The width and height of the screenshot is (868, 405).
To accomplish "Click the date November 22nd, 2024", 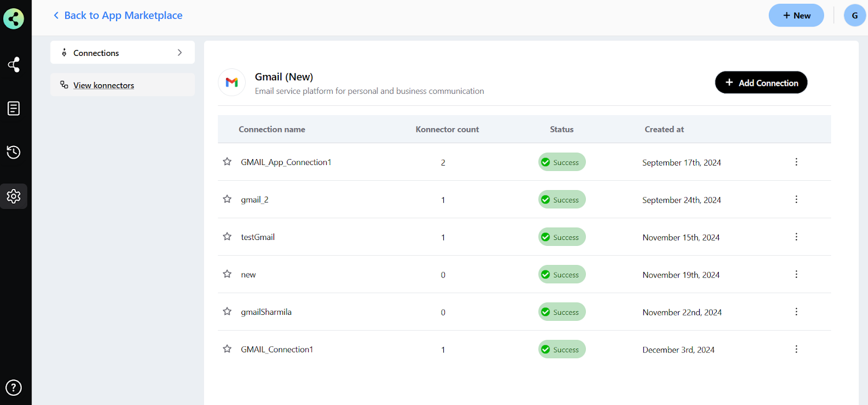I will click(x=682, y=312).
